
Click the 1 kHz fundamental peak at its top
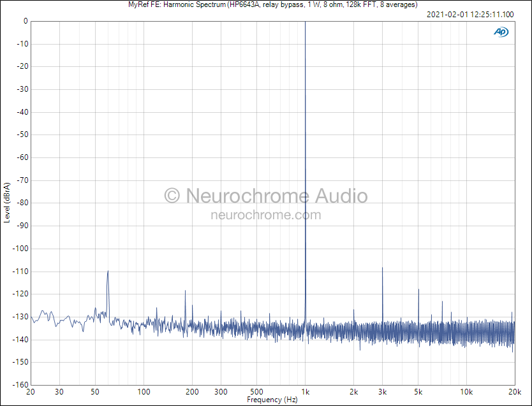(x=306, y=22)
